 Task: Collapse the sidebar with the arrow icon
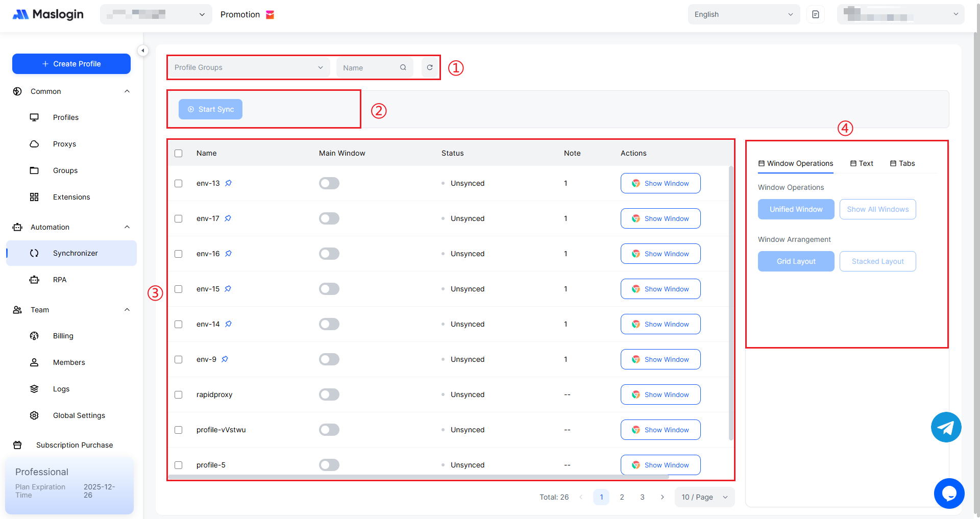(x=143, y=51)
